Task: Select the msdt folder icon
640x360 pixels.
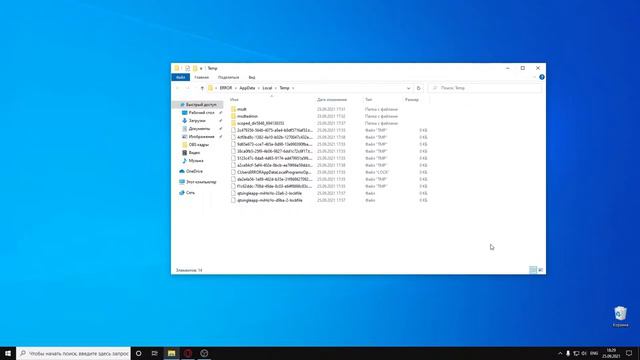Action: click(x=233, y=109)
